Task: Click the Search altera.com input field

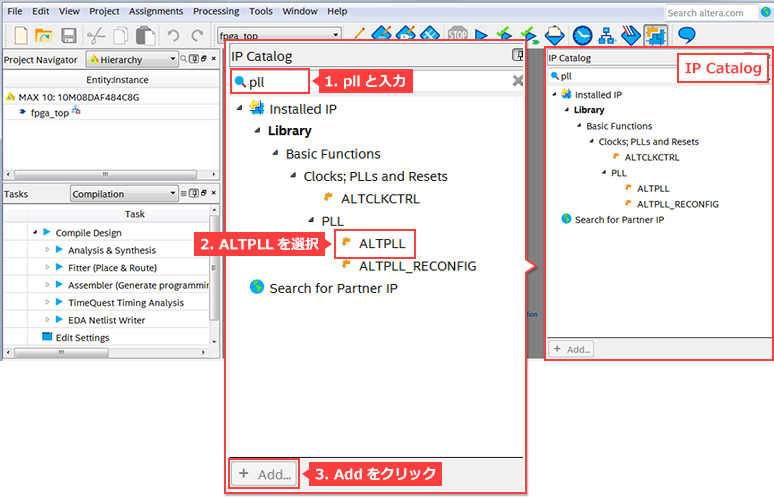Action: coord(718,13)
